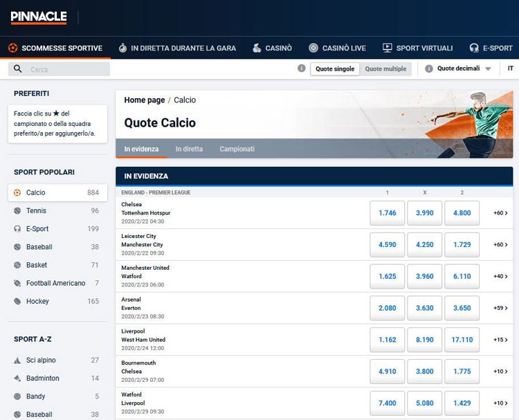Switch to the Campionati tab

(237, 149)
